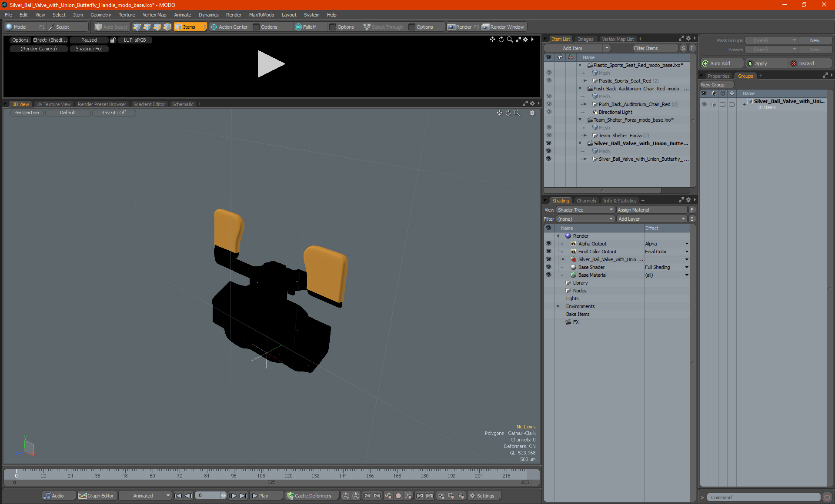
Task: Open the Render Window
Action: [x=504, y=27]
